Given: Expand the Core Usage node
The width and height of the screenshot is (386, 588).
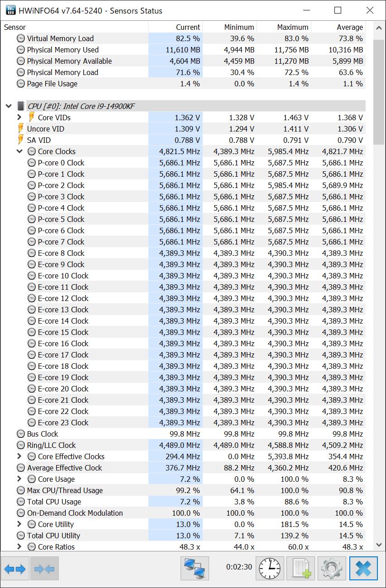Looking at the screenshot, I should (x=19, y=479).
